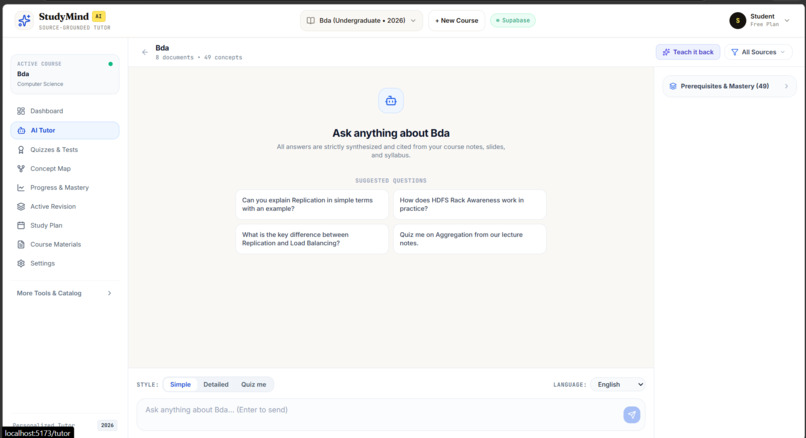The height and width of the screenshot is (438, 806).
Task: Click the Course Materials document icon
Action: coord(21,244)
